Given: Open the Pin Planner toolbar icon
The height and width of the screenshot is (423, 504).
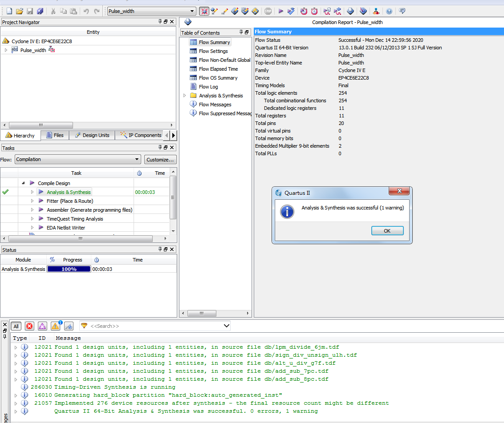Looking at the screenshot, I should 245,11.
